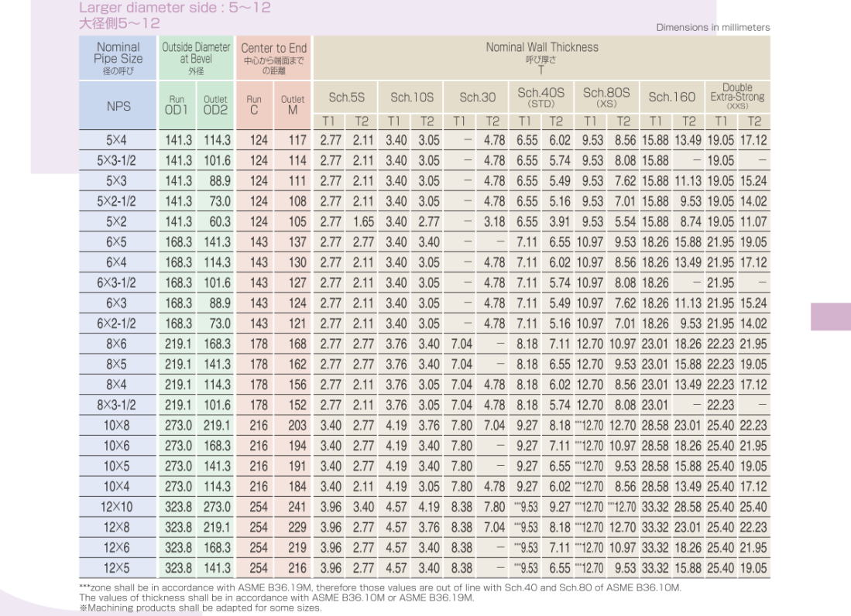
Task: Click the '6×4' pipe size row label
Action: click(x=116, y=262)
